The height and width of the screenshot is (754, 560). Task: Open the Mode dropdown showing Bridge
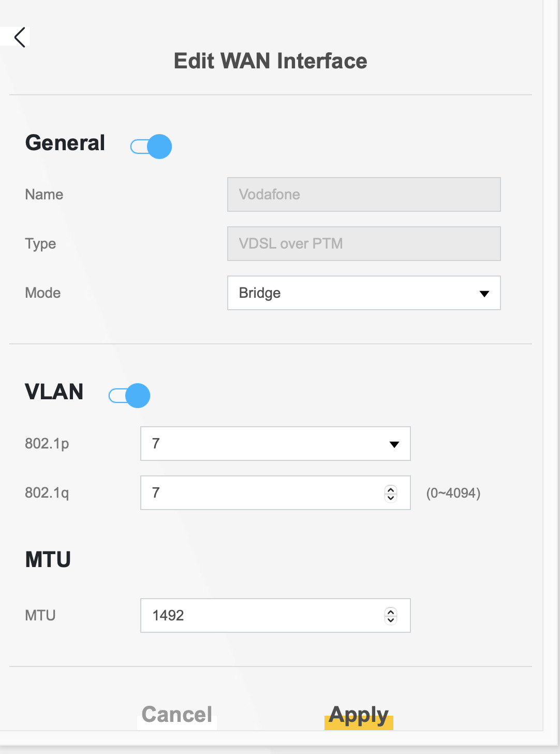[x=364, y=293]
